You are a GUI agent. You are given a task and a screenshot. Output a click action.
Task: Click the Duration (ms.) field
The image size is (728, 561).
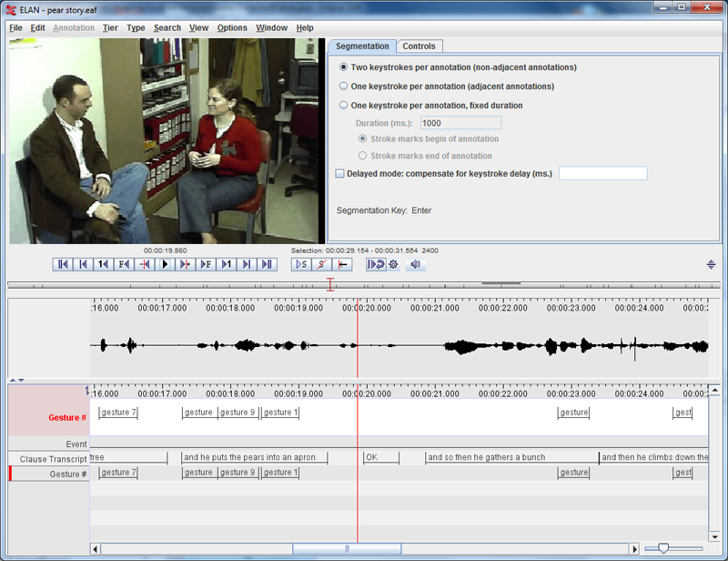coord(460,123)
